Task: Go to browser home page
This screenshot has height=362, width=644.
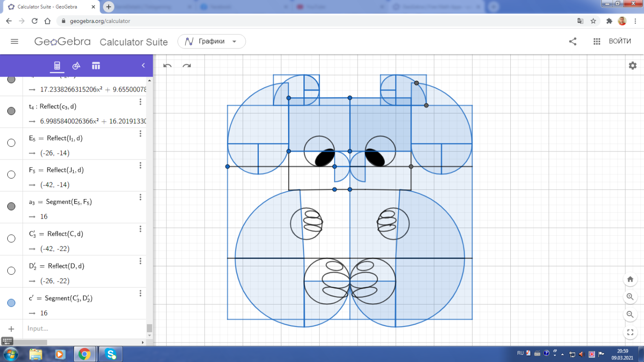Action: click(47, 21)
